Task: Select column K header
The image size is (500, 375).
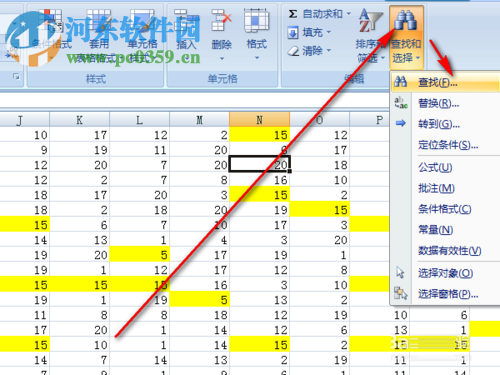Action: 79,120
